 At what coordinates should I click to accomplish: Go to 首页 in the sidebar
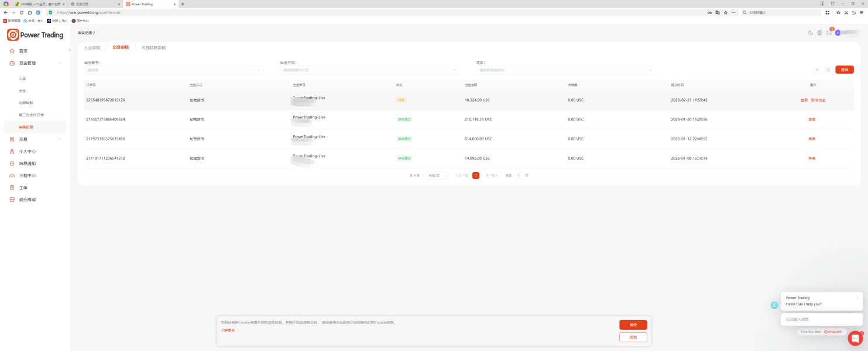23,51
